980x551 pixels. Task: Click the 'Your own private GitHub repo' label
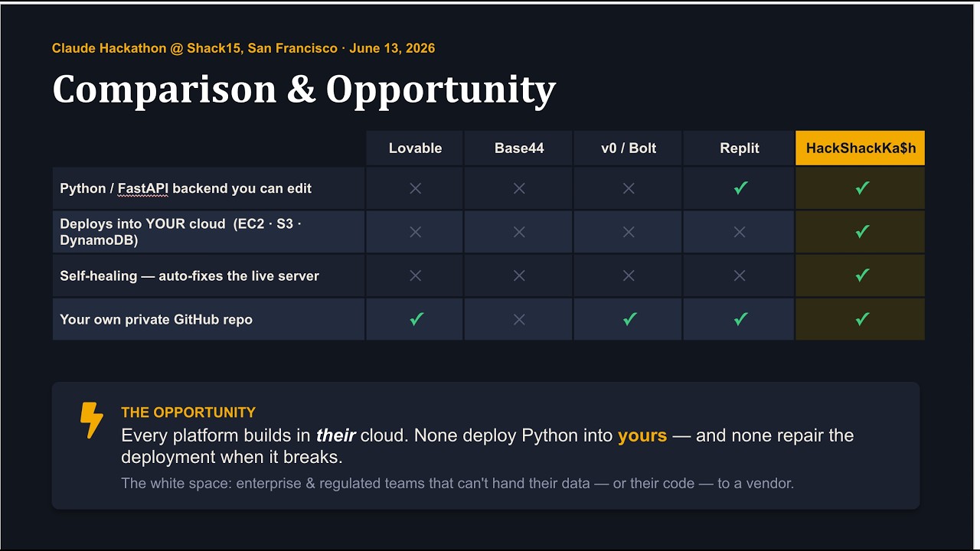coord(156,319)
